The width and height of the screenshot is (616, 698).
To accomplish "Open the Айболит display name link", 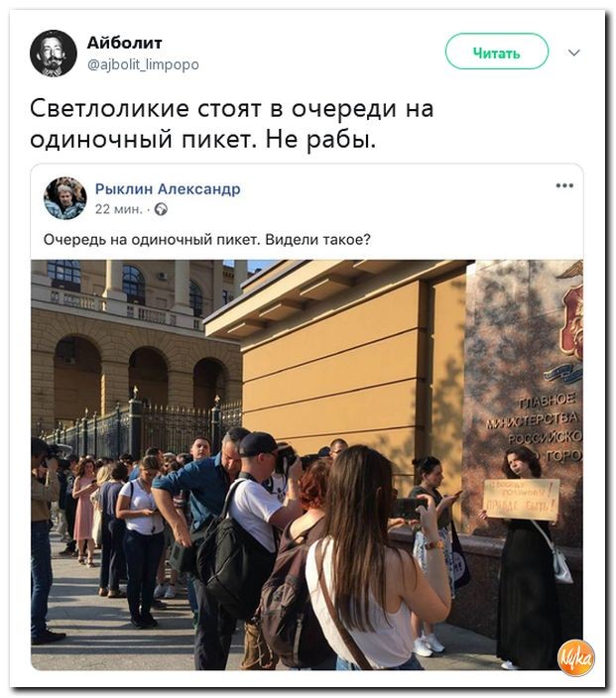I will pos(124,43).
